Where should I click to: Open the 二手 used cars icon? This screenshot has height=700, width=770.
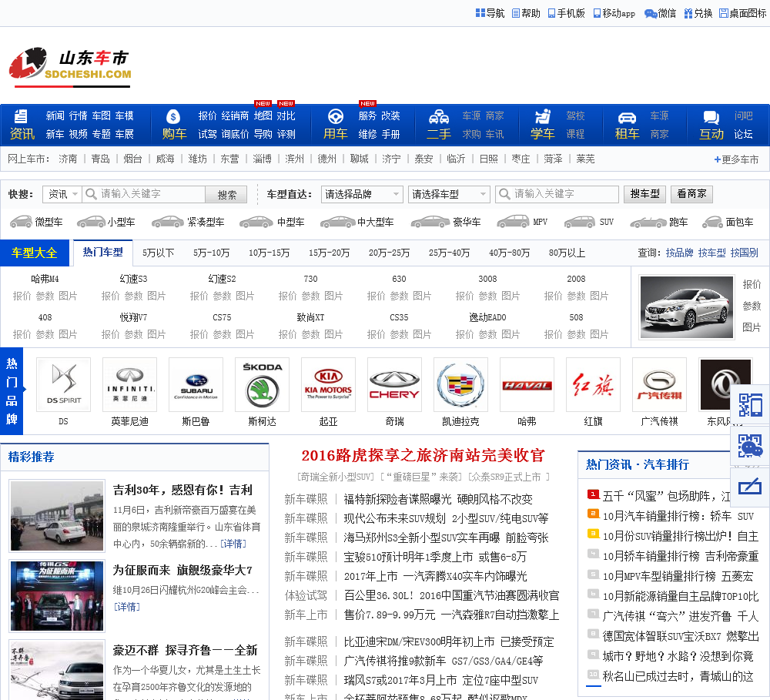pyautogui.click(x=439, y=116)
